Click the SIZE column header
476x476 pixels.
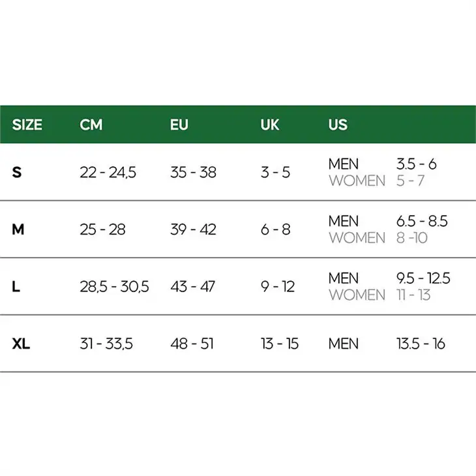click(x=27, y=125)
